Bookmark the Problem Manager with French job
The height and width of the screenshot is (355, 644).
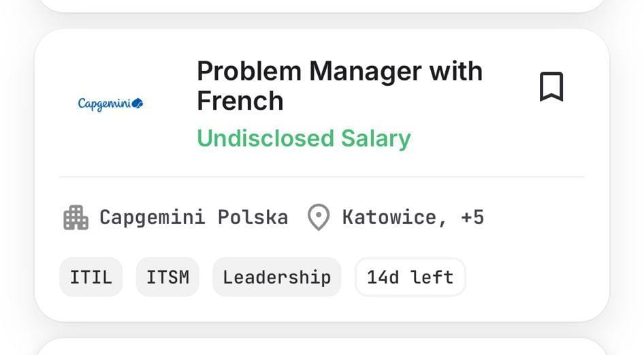(551, 87)
